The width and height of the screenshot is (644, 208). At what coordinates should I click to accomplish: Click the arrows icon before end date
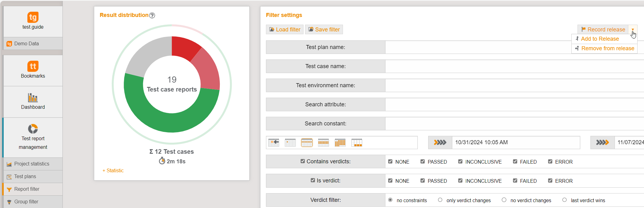click(602, 142)
